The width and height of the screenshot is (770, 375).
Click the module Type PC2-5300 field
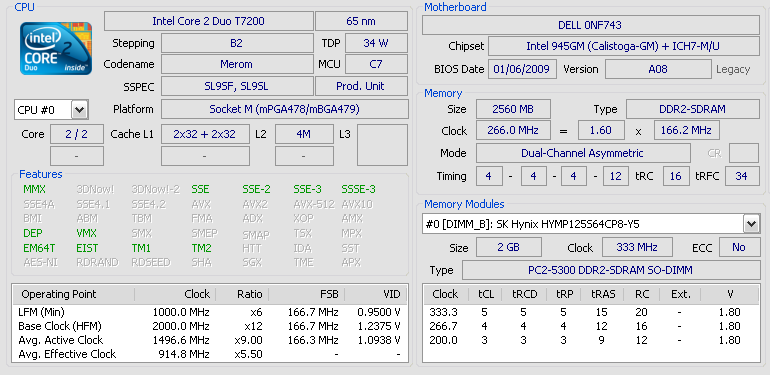[x=610, y=270]
